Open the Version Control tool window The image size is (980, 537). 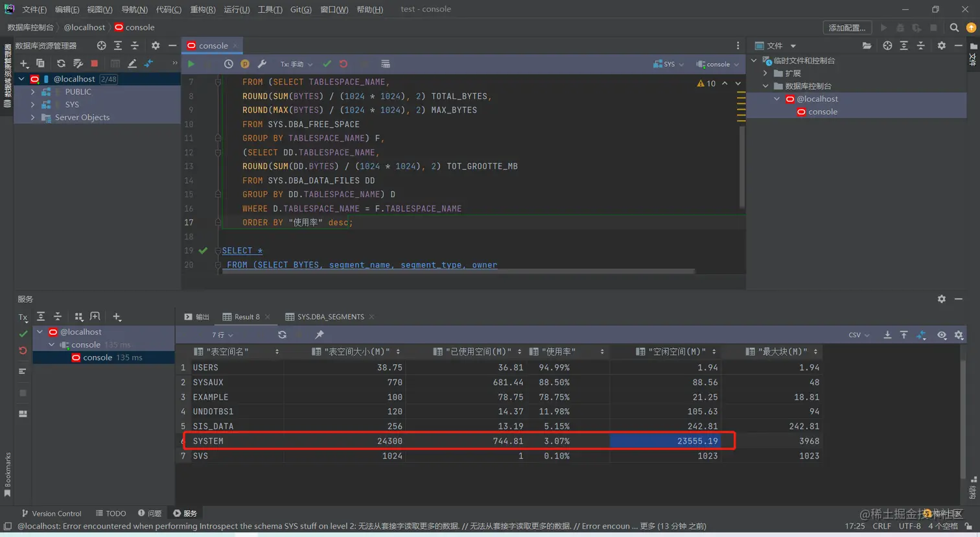click(51, 514)
